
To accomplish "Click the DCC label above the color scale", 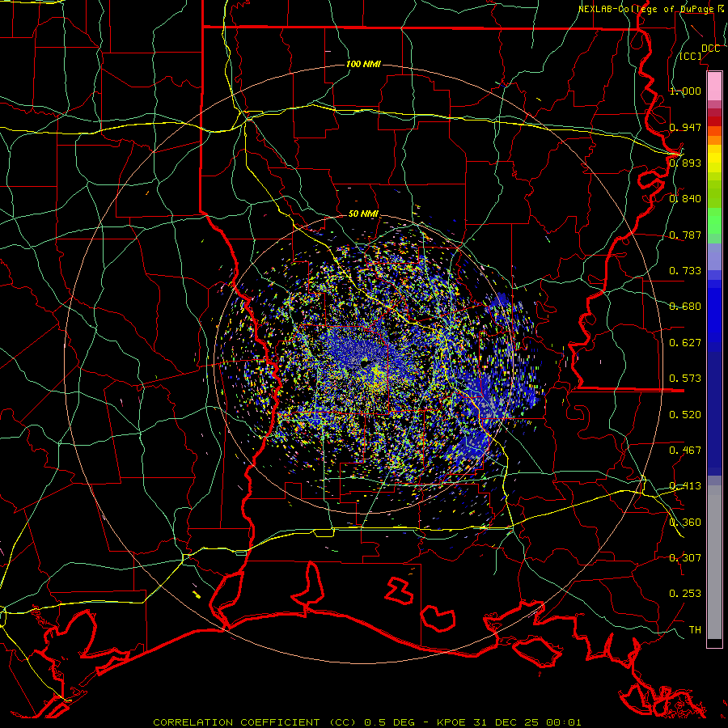I will [x=710, y=49].
